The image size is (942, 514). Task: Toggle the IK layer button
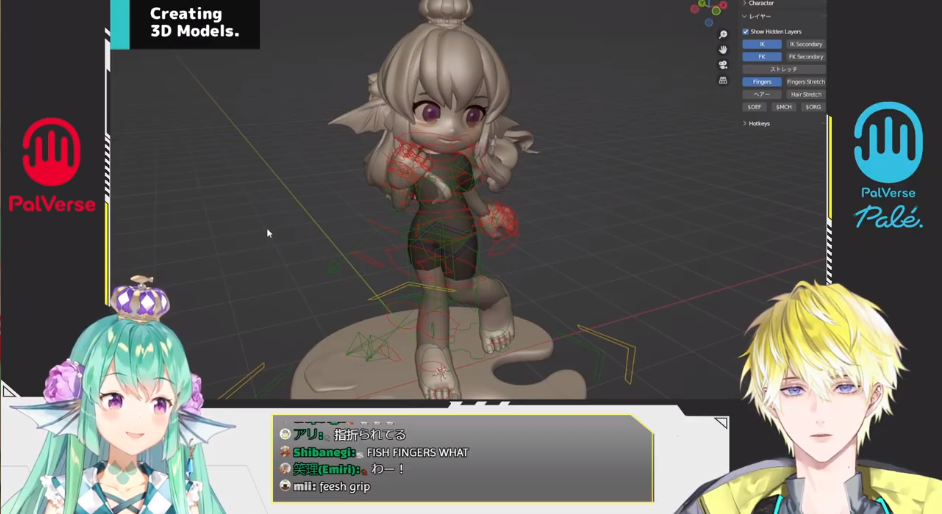point(762,44)
